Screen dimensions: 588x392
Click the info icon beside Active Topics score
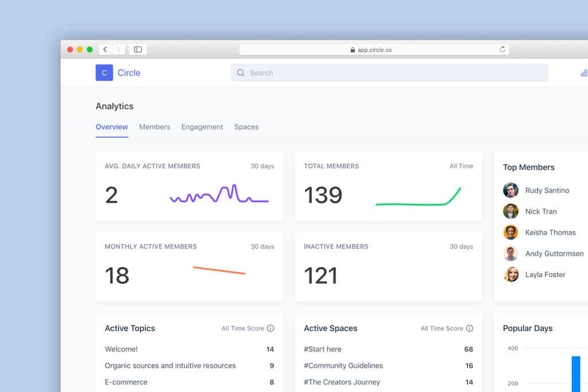(270, 328)
